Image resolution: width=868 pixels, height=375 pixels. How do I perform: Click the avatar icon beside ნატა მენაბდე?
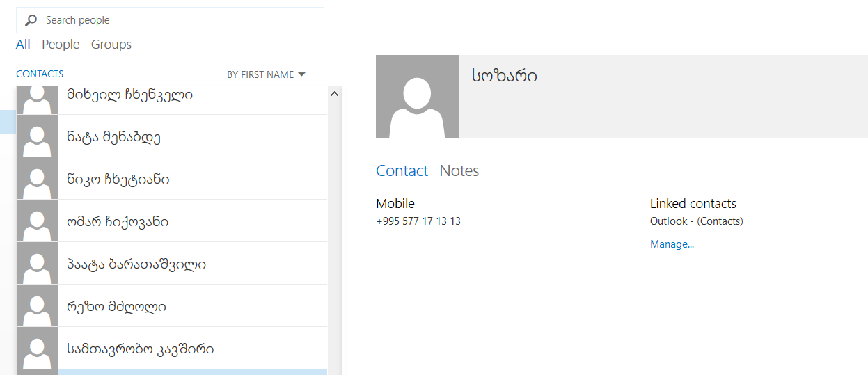(37, 136)
